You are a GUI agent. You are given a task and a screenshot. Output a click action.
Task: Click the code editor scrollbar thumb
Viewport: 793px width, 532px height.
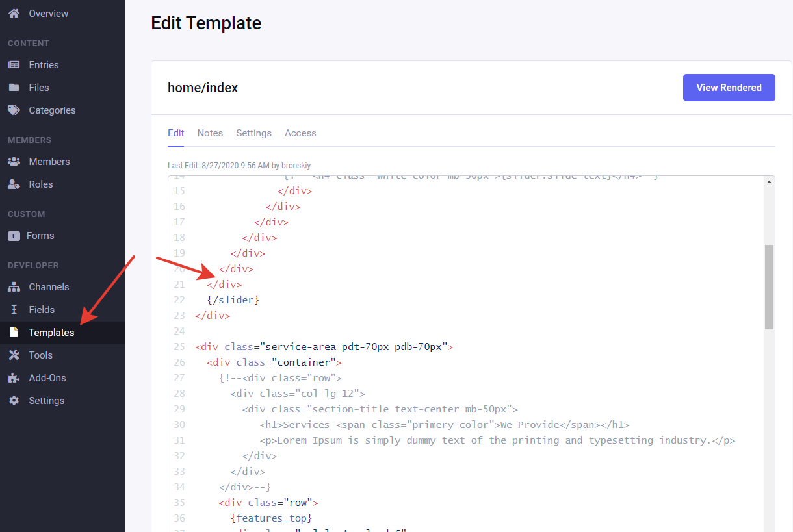click(x=769, y=286)
